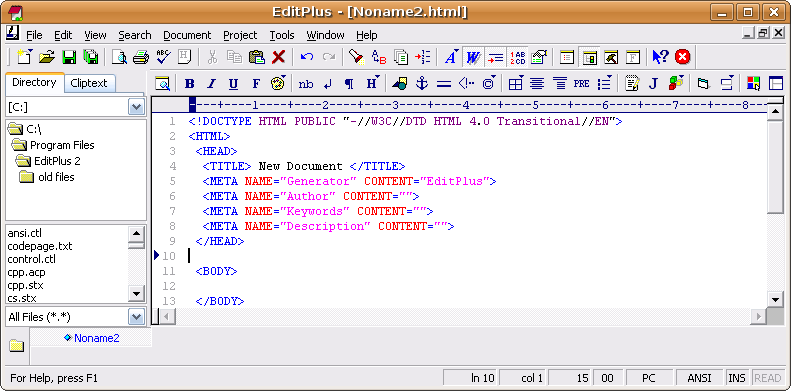Insert paragraph tag icon
The height and width of the screenshot is (391, 791).
point(349,84)
